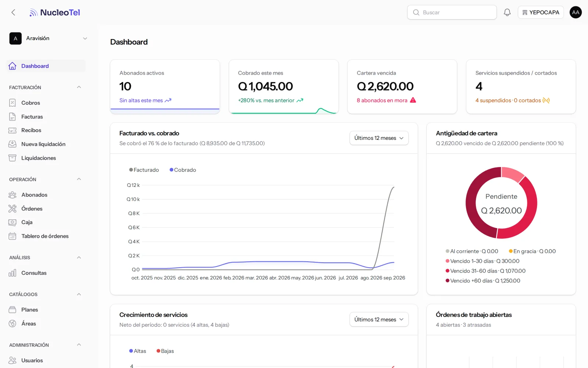Click the Vencido 1–30 días legend swatch
The image size is (588, 368).
click(x=448, y=261)
